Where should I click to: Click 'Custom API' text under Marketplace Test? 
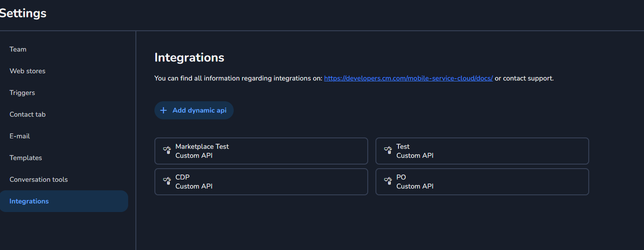coord(194,156)
